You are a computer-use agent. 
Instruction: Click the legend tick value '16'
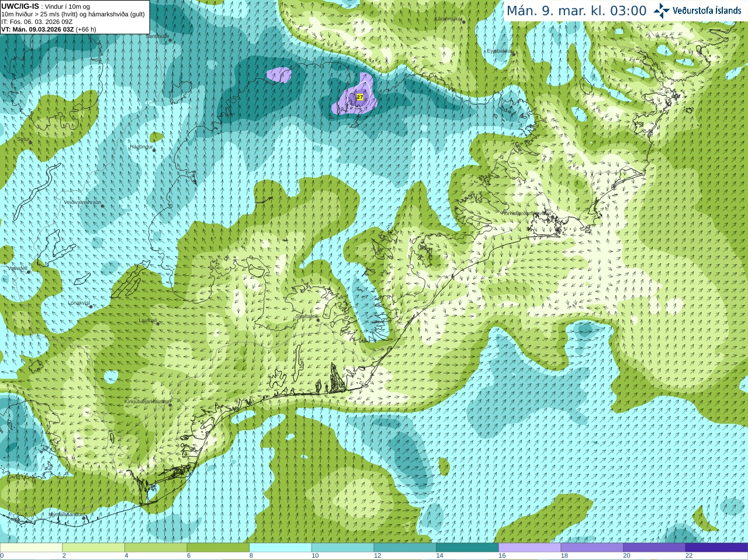click(502, 556)
